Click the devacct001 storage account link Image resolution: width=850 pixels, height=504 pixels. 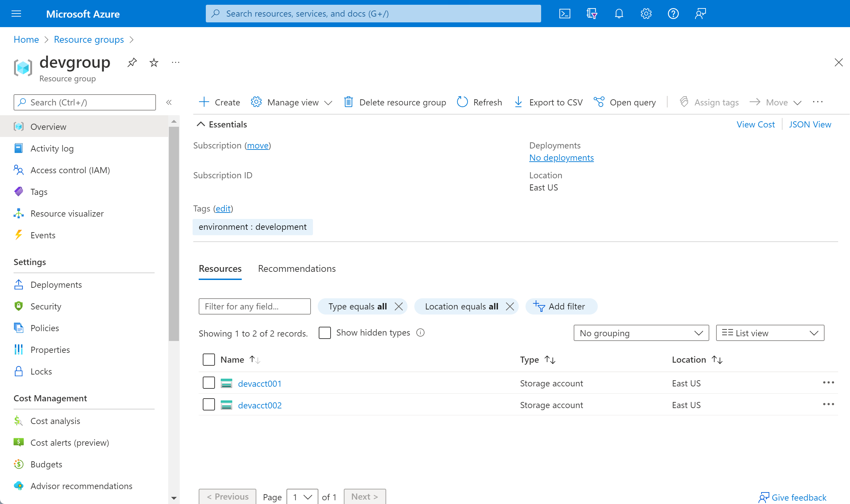click(x=260, y=383)
